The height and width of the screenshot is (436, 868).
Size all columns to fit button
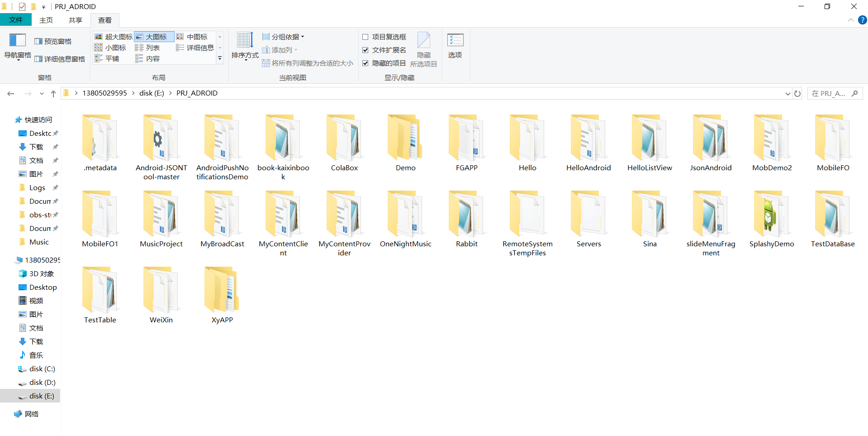pos(308,63)
